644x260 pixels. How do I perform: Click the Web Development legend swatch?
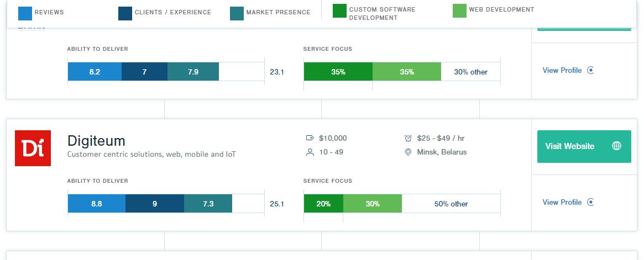pos(459,10)
